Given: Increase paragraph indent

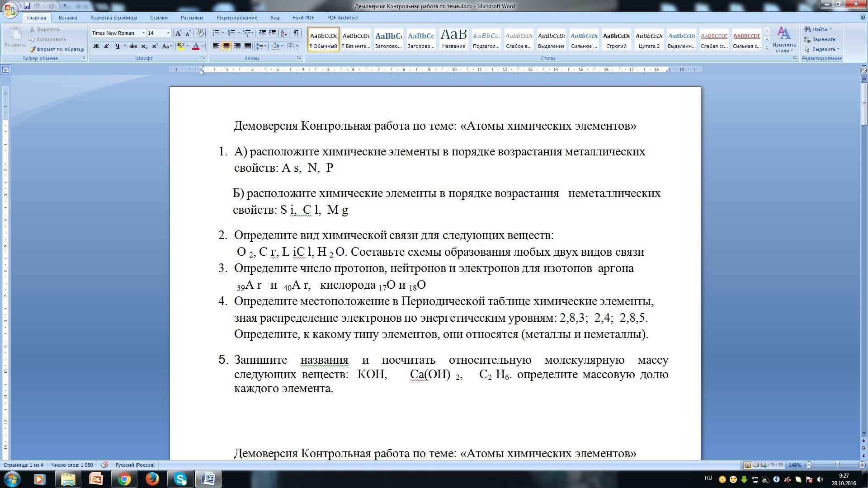Looking at the screenshot, I should tap(272, 33).
